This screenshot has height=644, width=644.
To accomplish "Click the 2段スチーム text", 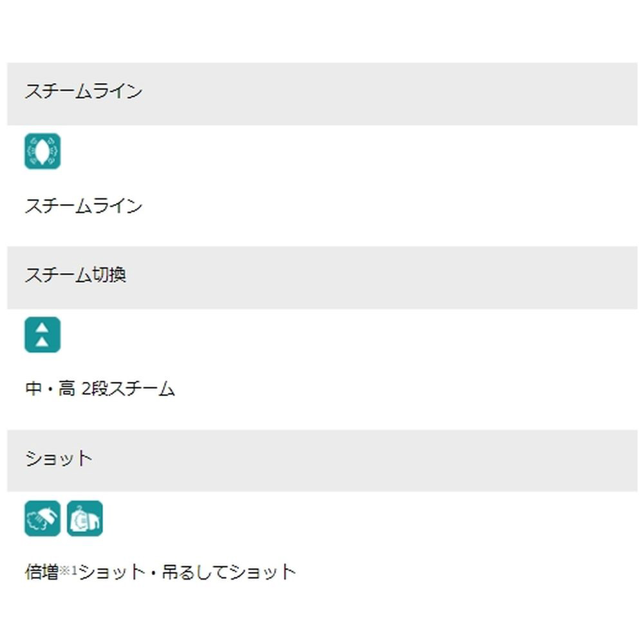I will tap(128, 389).
